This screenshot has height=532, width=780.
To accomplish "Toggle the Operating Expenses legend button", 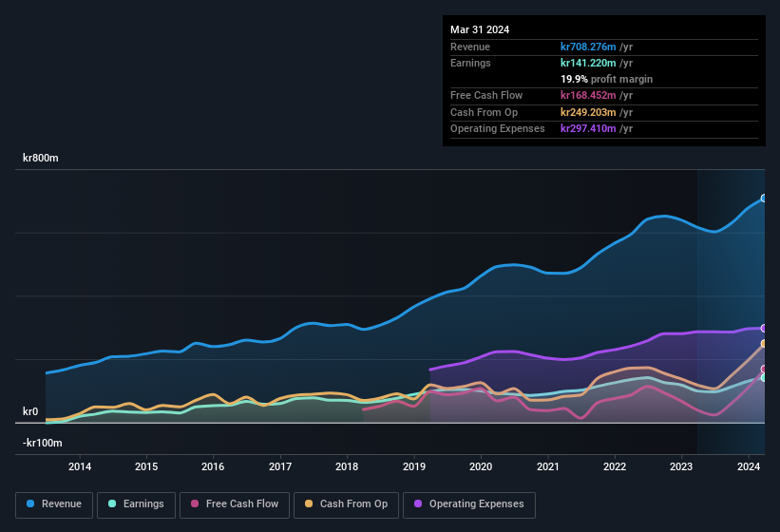I will (x=468, y=504).
